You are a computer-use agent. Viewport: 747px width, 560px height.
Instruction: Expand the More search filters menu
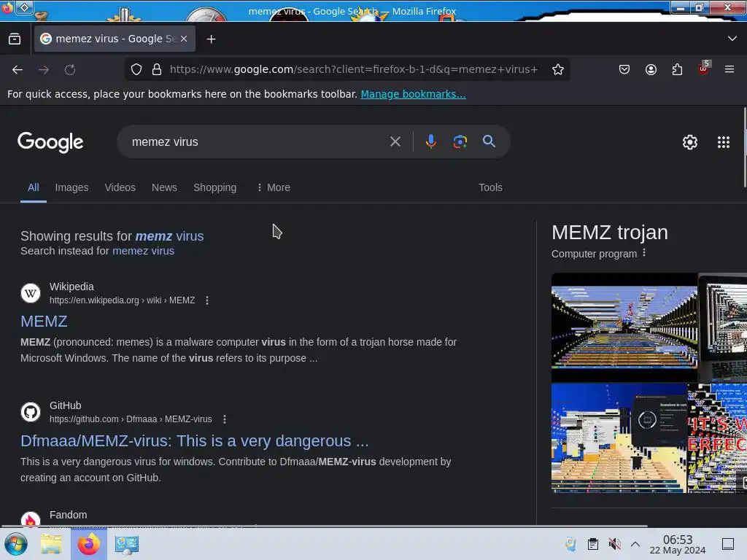click(274, 187)
